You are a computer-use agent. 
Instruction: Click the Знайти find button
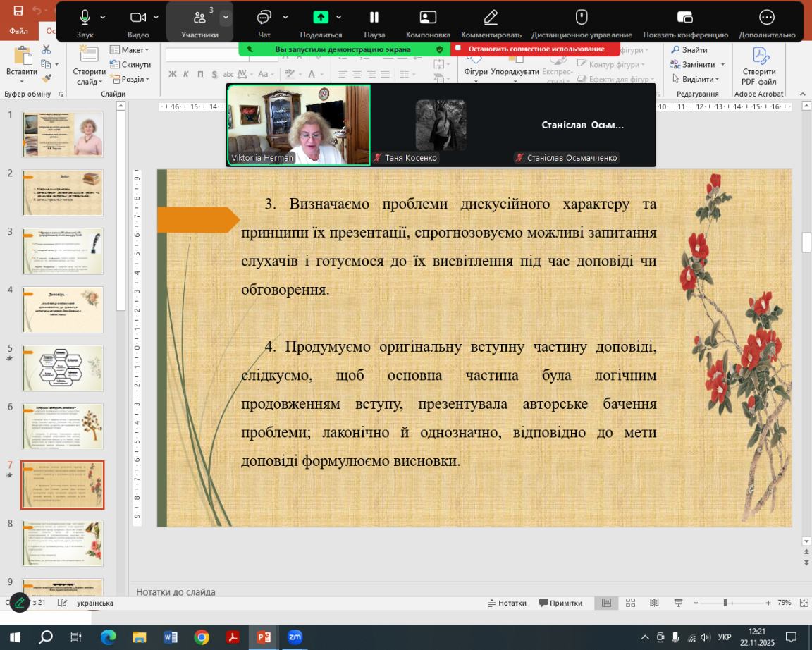pos(689,50)
